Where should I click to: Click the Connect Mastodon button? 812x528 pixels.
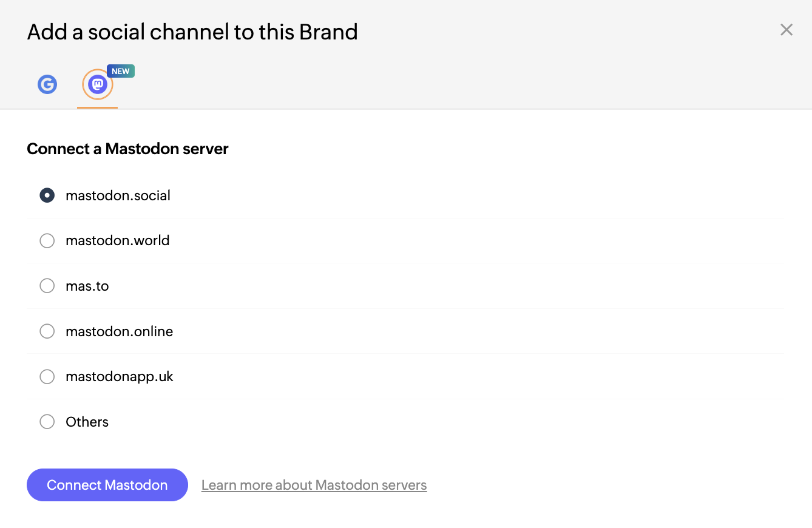[107, 485]
